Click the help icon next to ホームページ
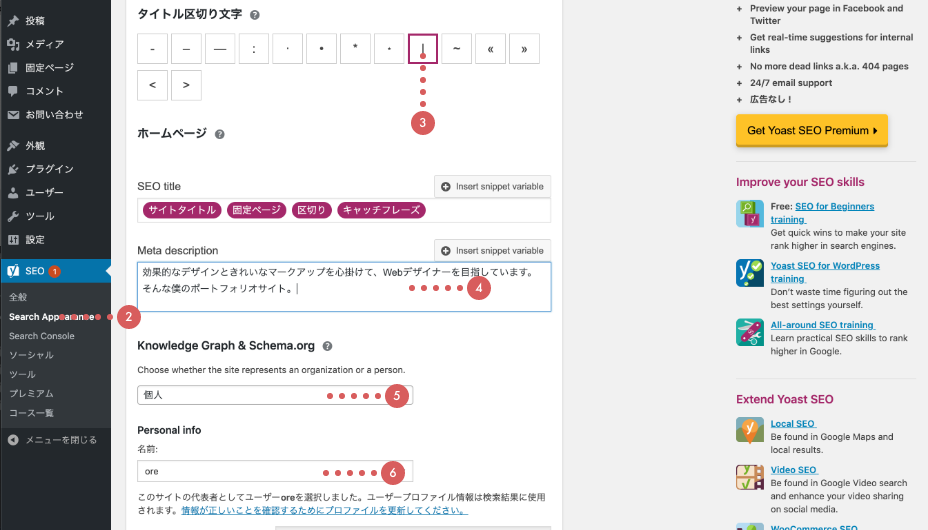This screenshot has width=928, height=530. pos(219,133)
